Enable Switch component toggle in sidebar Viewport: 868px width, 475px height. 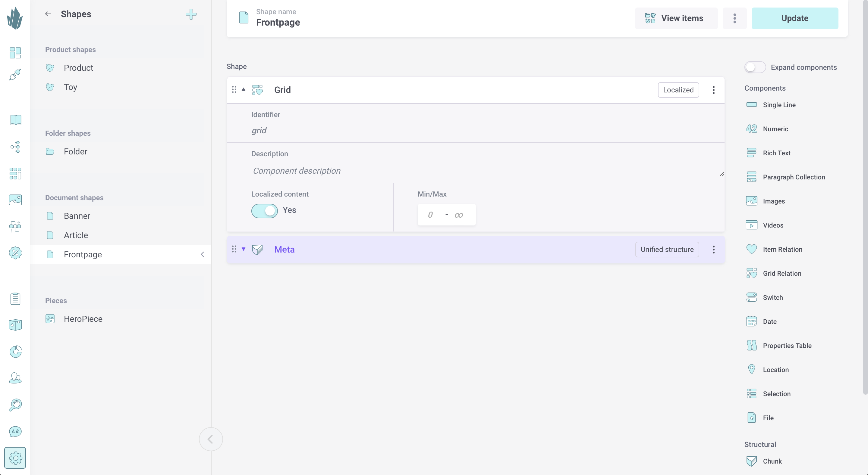pyautogui.click(x=751, y=297)
